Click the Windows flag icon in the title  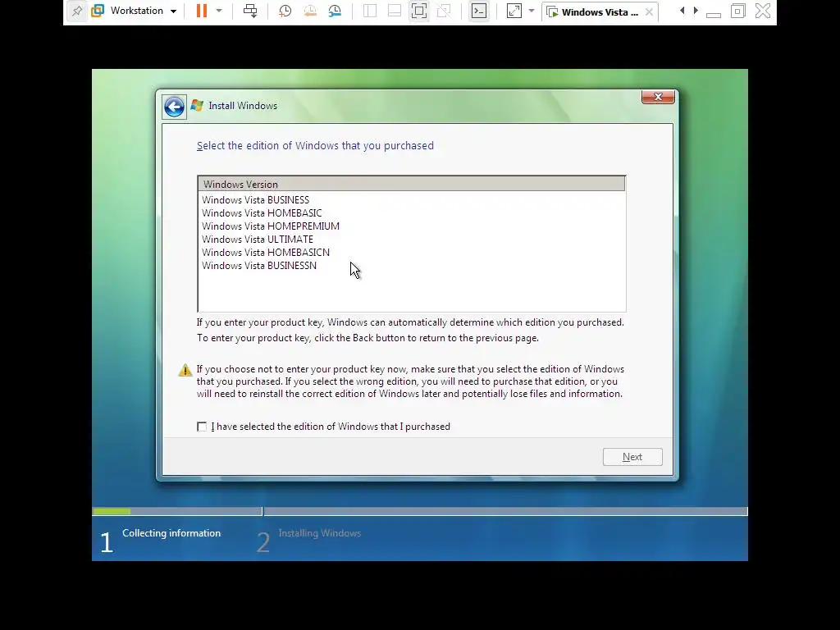coord(197,106)
